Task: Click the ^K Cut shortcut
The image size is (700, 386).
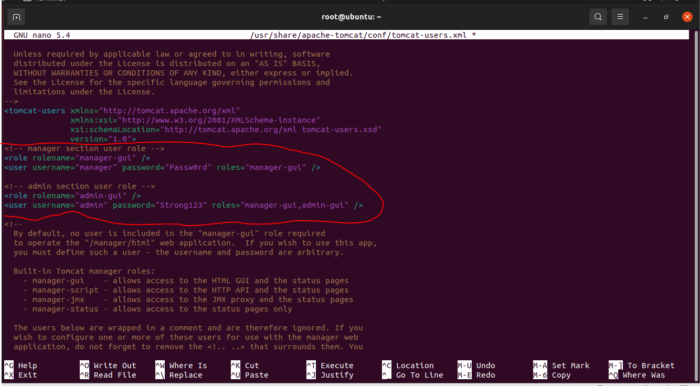Action: click(245, 365)
